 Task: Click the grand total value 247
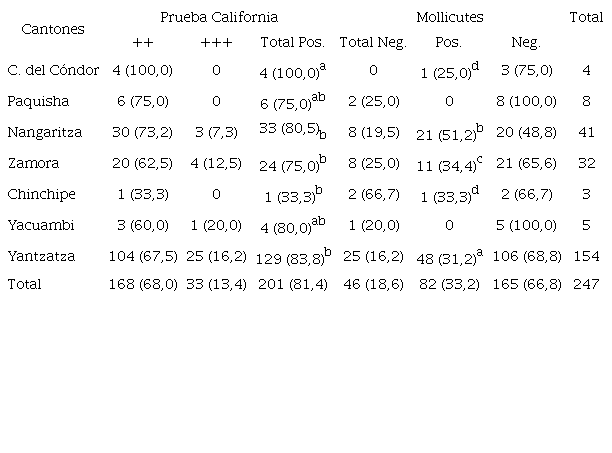tap(586, 285)
